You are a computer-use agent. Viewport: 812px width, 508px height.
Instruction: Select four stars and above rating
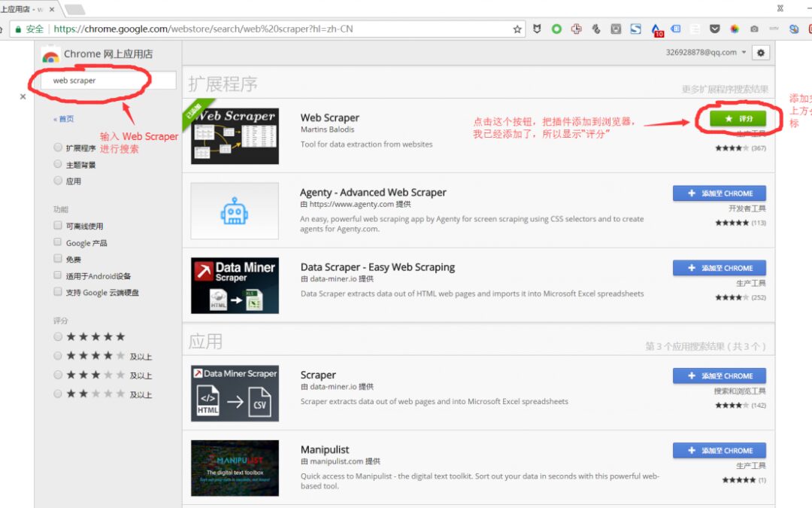[x=58, y=356]
